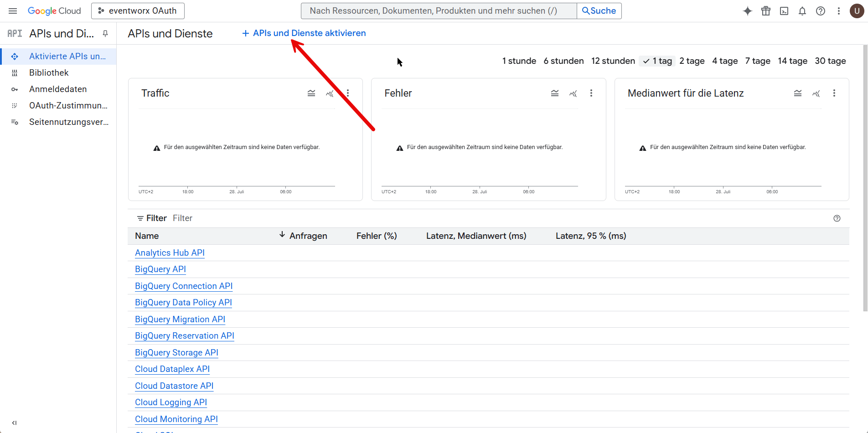Explore data icon in Medianwert Latenz chart
This screenshot has width=868, height=433.
point(816,93)
